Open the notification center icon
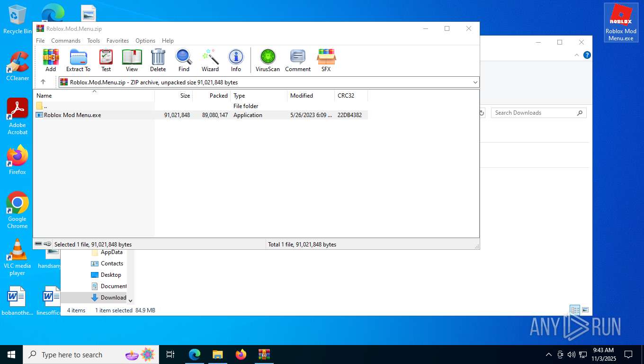 (x=628, y=355)
